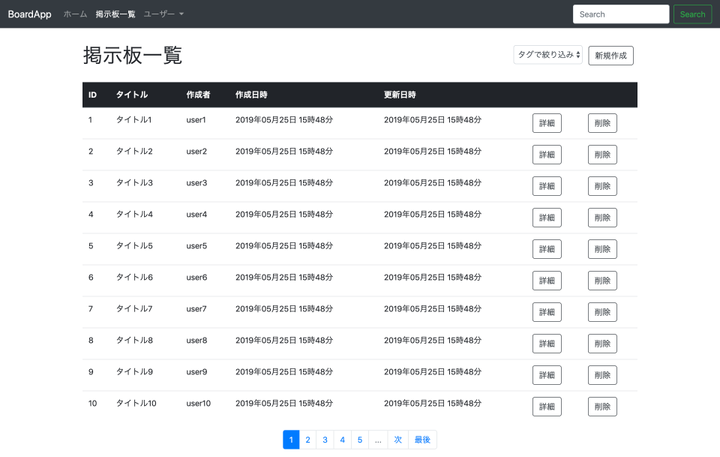Click 削除 in the user5 row
The height and width of the screenshot is (457, 720).
point(602,249)
